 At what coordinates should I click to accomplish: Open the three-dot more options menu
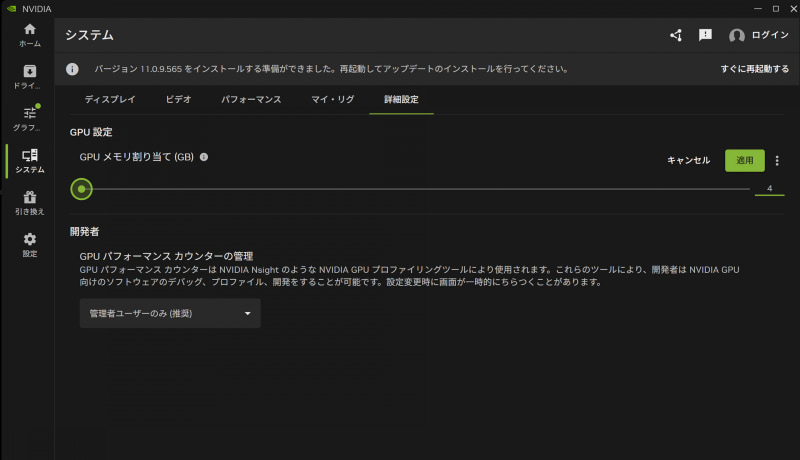click(x=777, y=161)
